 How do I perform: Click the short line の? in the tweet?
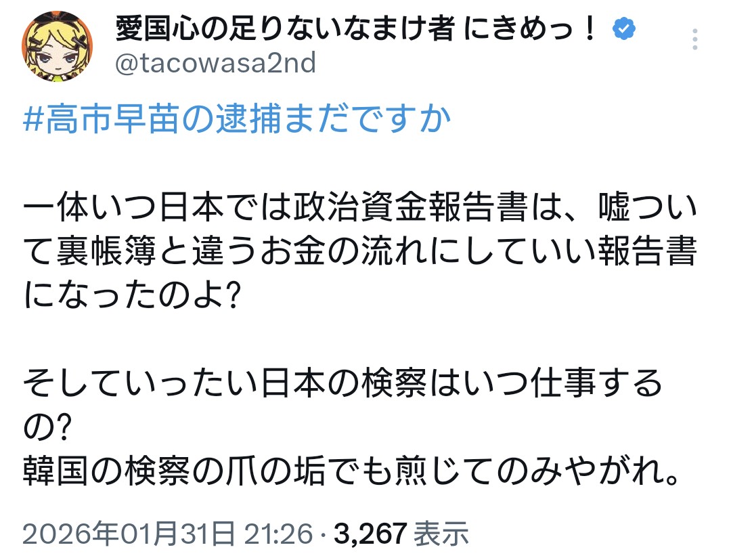(47, 425)
